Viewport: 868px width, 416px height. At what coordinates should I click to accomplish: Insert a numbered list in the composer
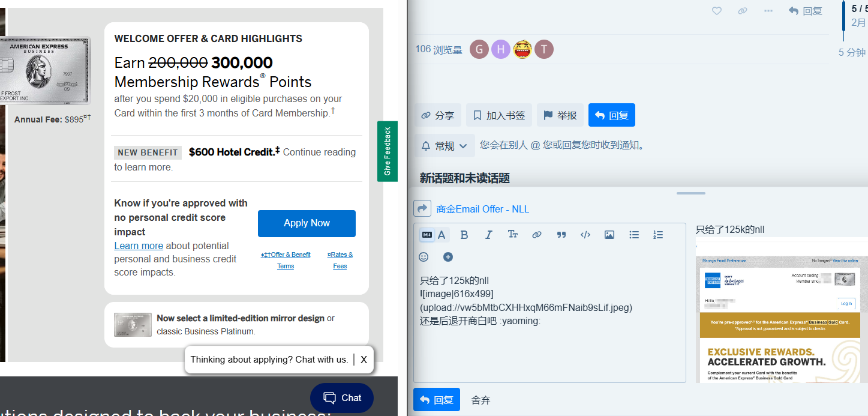(x=658, y=235)
